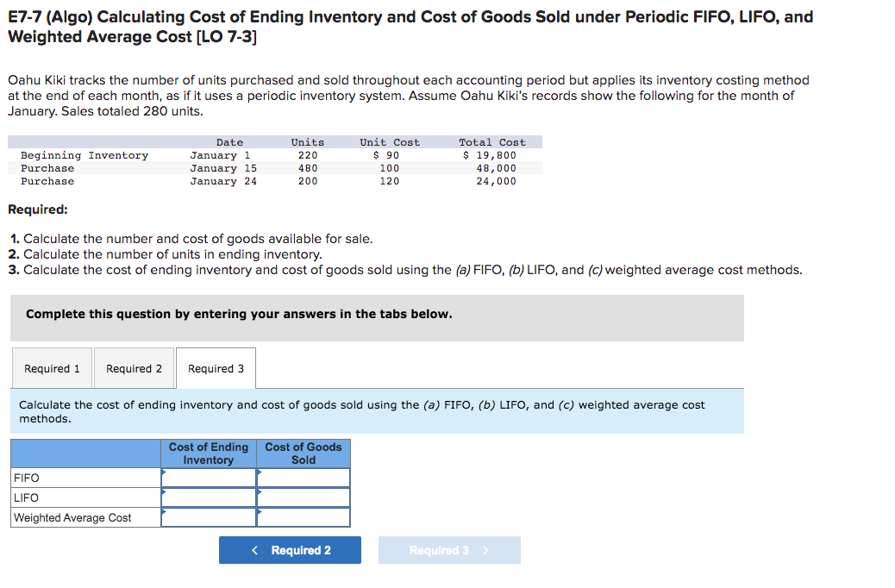Select the Required 3 tab

click(216, 368)
